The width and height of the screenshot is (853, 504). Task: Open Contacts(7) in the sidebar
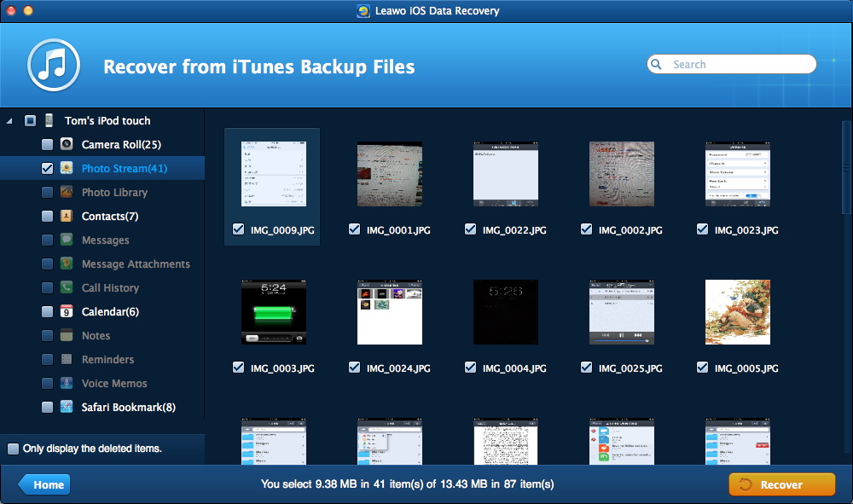coord(109,216)
